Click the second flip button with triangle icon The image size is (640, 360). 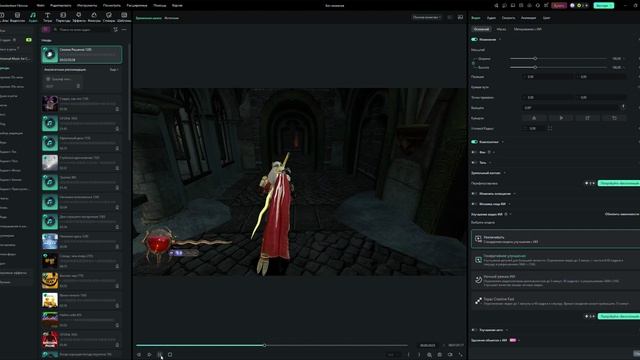pyautogui.click(x=561, y=118)
